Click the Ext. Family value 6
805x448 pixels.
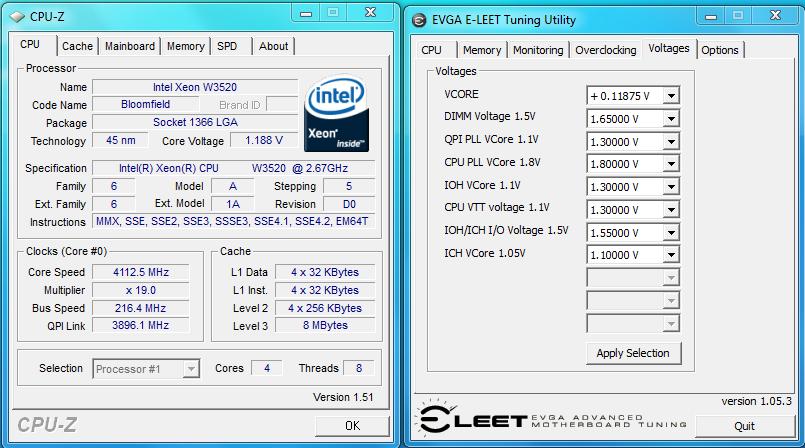[x=114, y=204]
